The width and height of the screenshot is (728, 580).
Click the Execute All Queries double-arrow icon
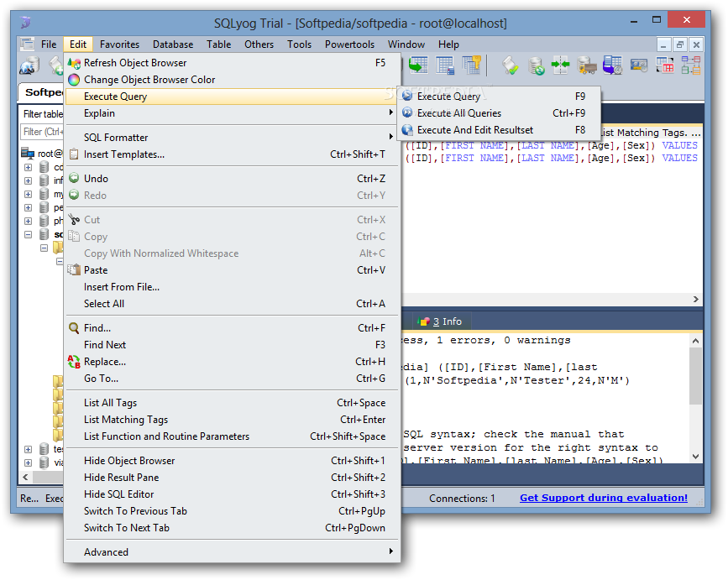click(x=407, y=112)
